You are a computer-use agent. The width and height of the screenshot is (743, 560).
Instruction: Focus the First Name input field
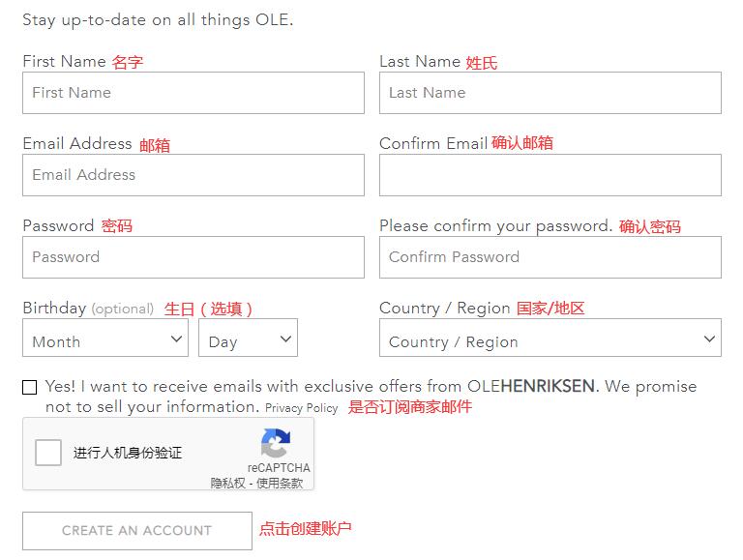193,93
